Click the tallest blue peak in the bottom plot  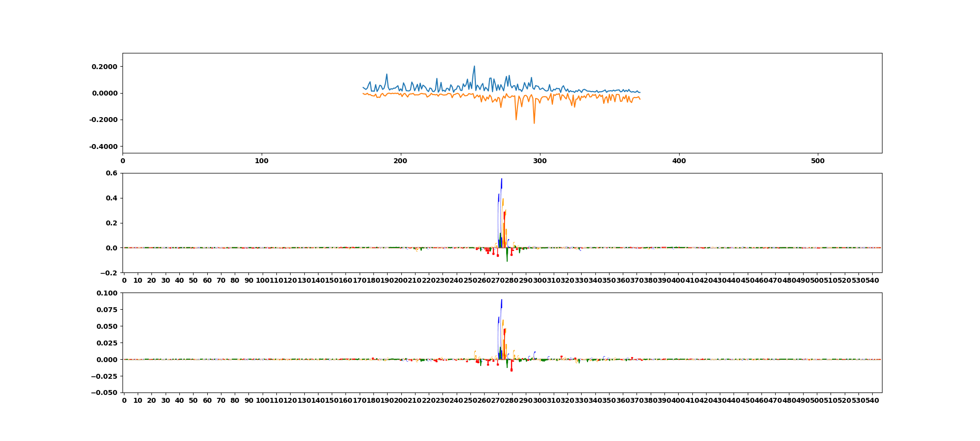501,300
